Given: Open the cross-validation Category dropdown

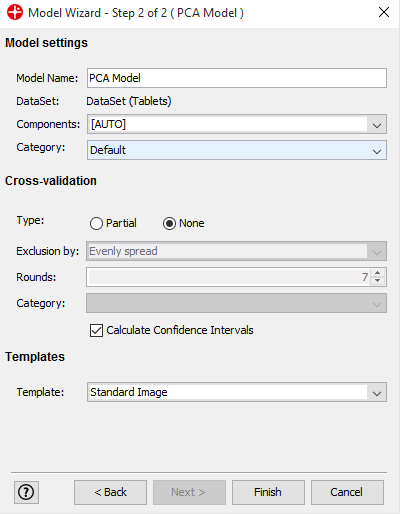Looking at the screenshot, I should (x=237, y=303).
